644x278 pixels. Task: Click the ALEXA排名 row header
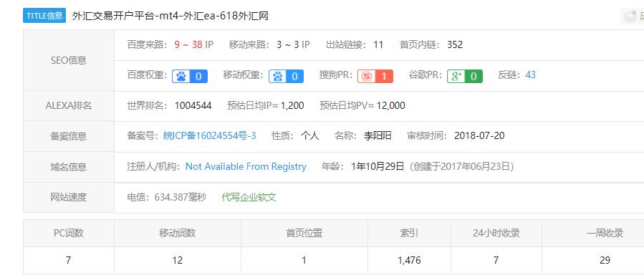tap(69, 106)
